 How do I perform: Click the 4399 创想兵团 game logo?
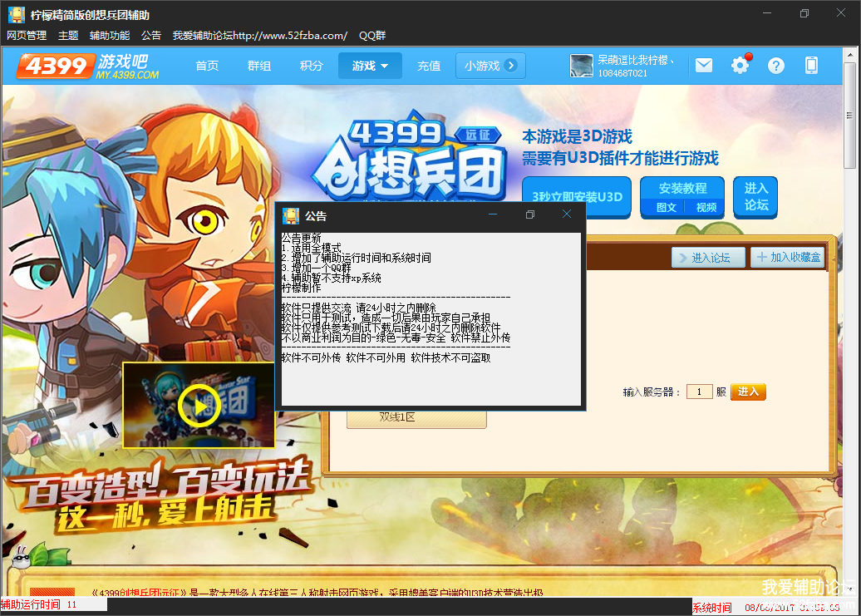click(x=411, y=158)
